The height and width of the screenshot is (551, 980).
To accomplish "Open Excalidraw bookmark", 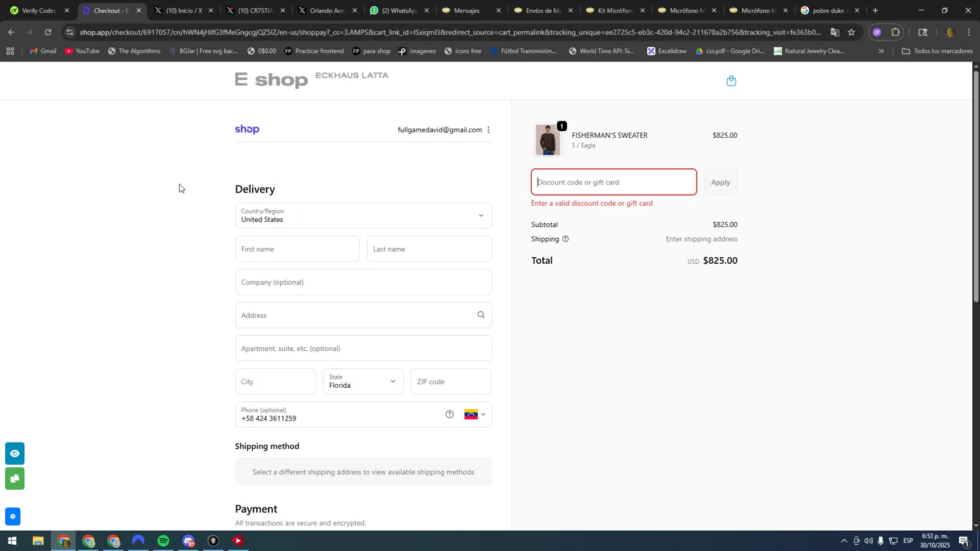I will [x=667, y=51].
